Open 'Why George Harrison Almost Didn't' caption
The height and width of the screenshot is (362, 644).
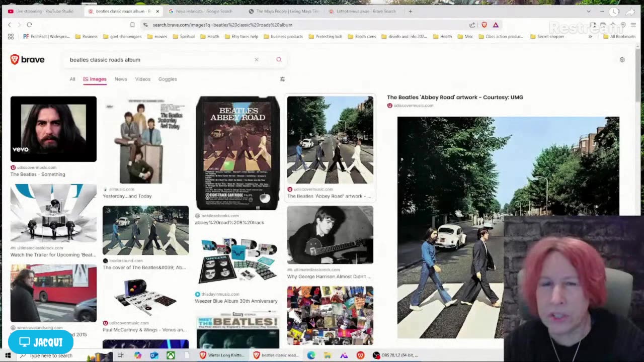pyautogui.click(x=329, y=277)
